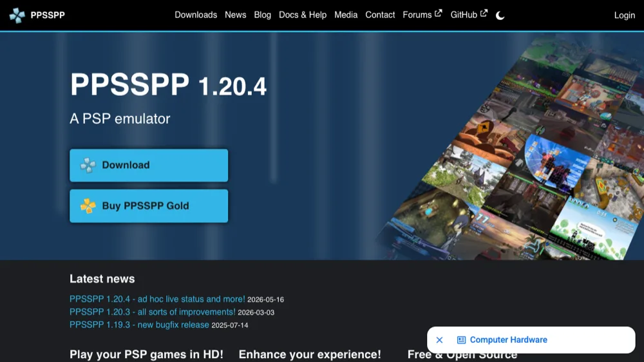Click the Login link
The image size is (644, 362).
(x=624, y=15)
